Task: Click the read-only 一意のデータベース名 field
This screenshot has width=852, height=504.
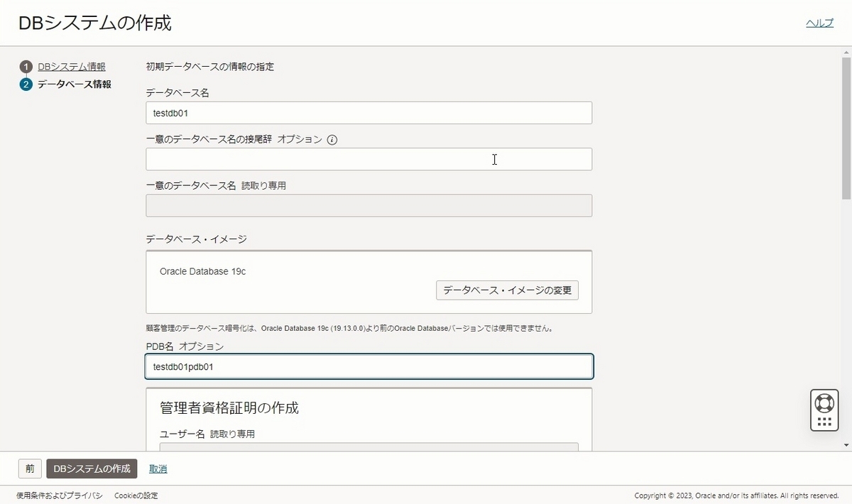Action: 368,205
